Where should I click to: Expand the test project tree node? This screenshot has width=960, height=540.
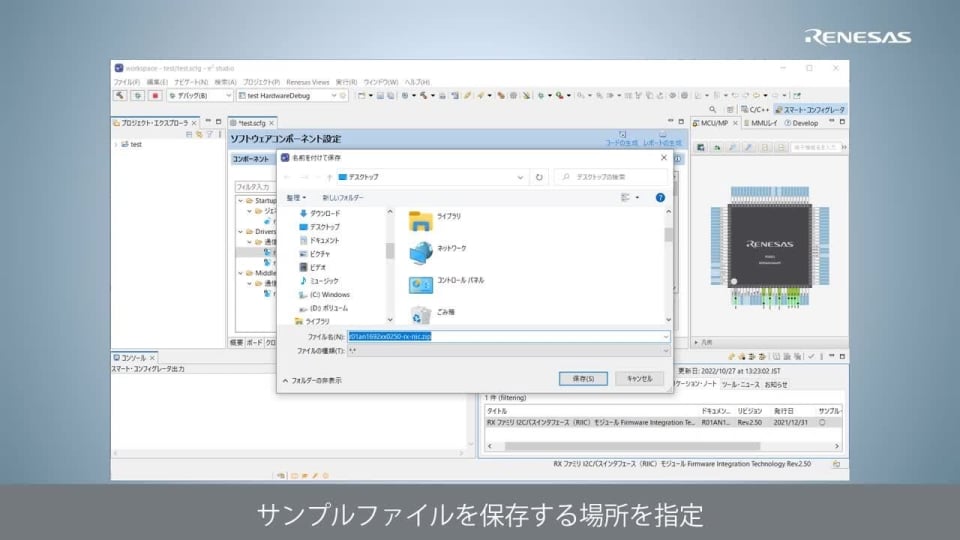pos(116,144)
